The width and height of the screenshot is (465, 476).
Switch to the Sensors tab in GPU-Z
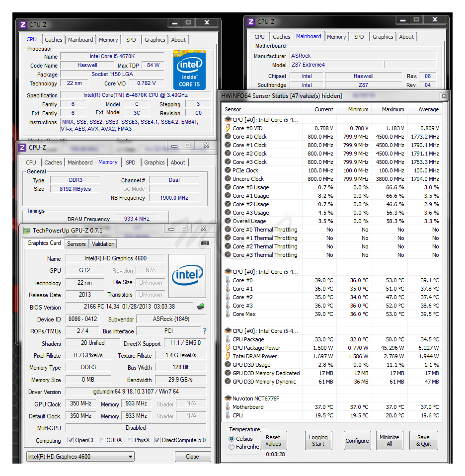[x=77, y=244]
